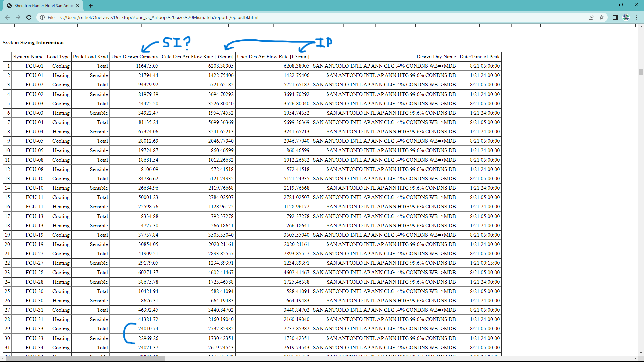Click the browser back navigation arrow
Screen dimensions: 644x362
pos(7,17)
